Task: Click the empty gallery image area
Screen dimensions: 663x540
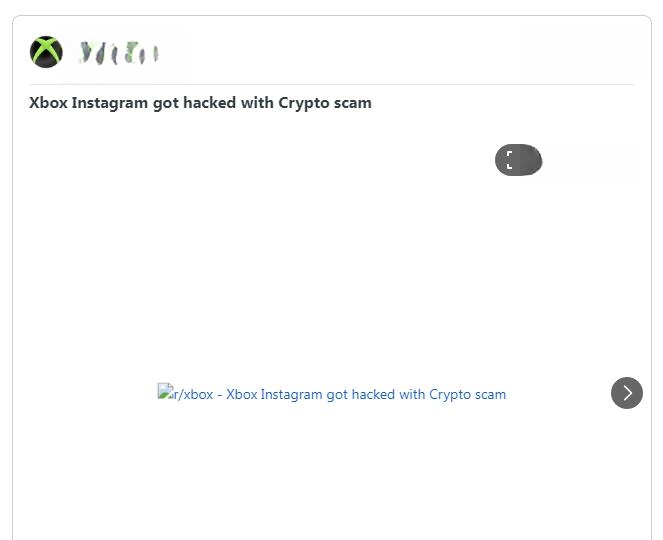Action: click(x=332, y=330)
